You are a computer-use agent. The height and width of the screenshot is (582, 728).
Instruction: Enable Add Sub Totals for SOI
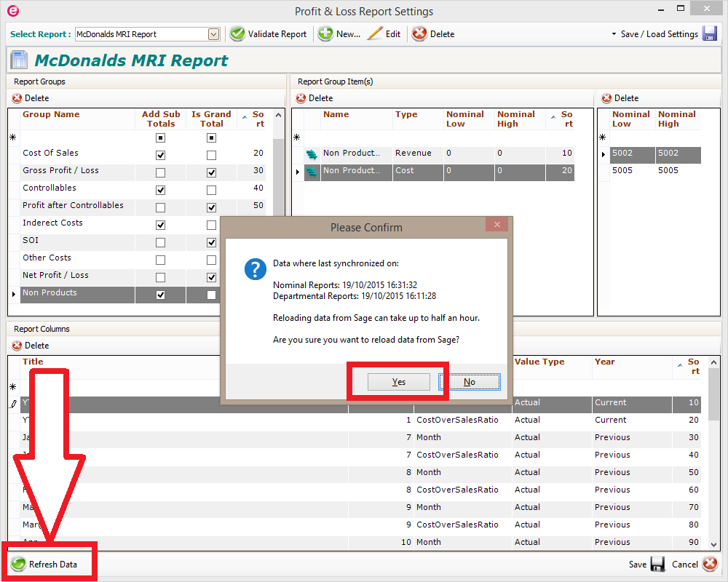(160, 243)
